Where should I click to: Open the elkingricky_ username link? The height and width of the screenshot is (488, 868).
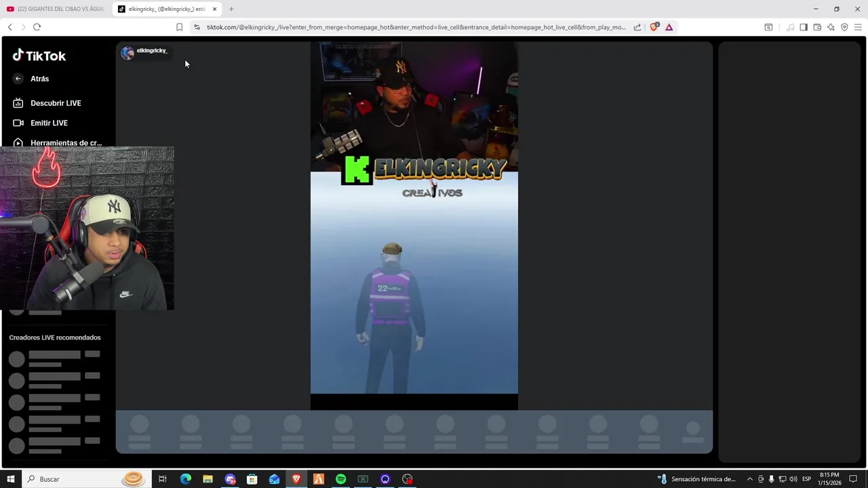pyautogui.click(x=152, y=51)
